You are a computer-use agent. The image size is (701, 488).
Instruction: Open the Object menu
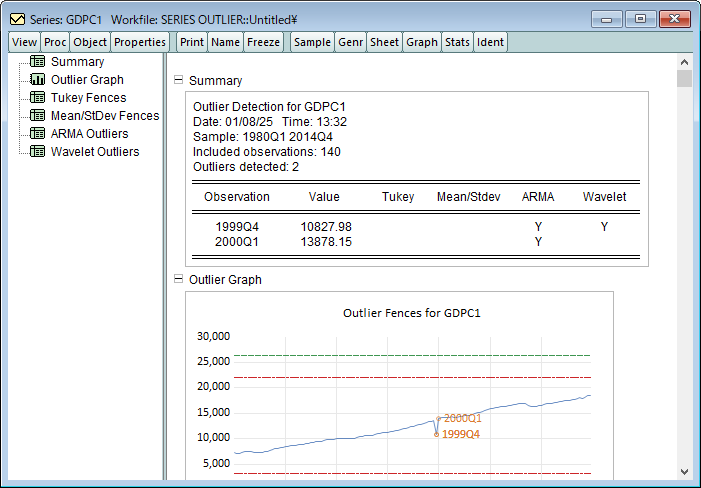coord(90,42)
